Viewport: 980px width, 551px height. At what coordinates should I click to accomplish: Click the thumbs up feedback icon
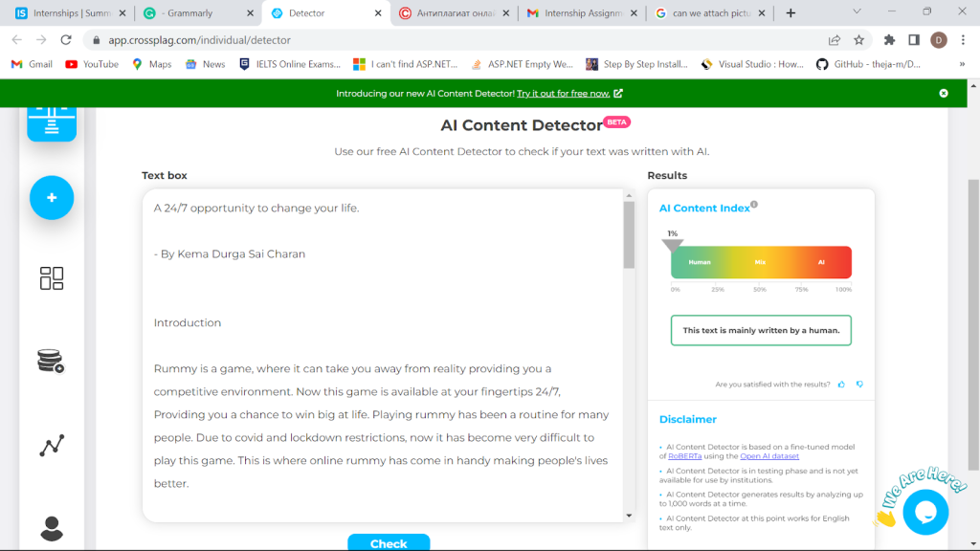click(x=841, y=385)
